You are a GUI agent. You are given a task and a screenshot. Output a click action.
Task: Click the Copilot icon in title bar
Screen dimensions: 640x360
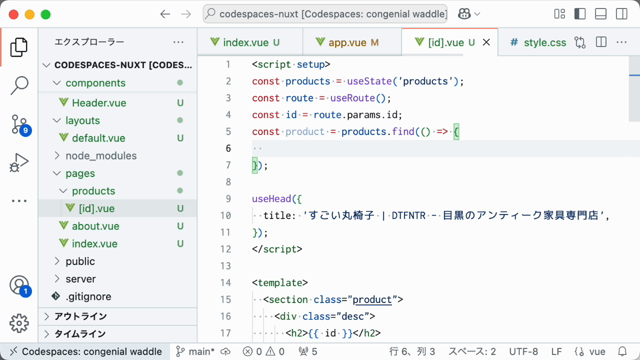464,14
